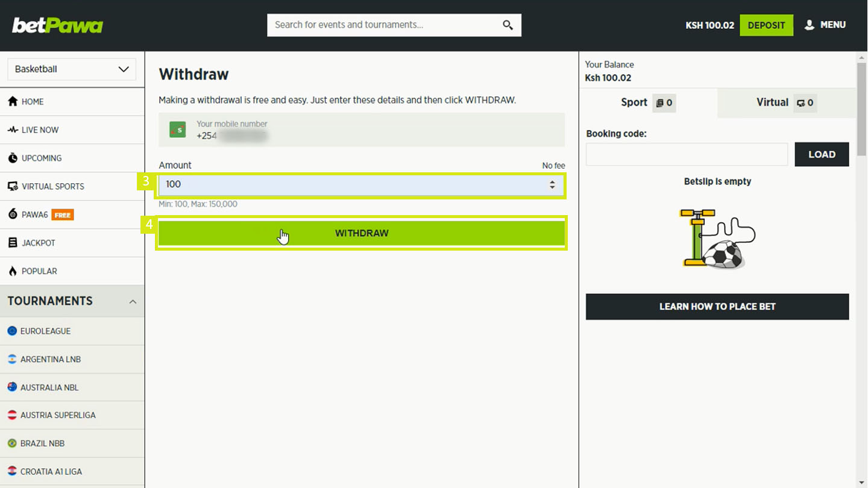The width and height of the screenshot is (868, 488).
Task: Click the KSH 100.02 header balance
Action: pos(709,25)
